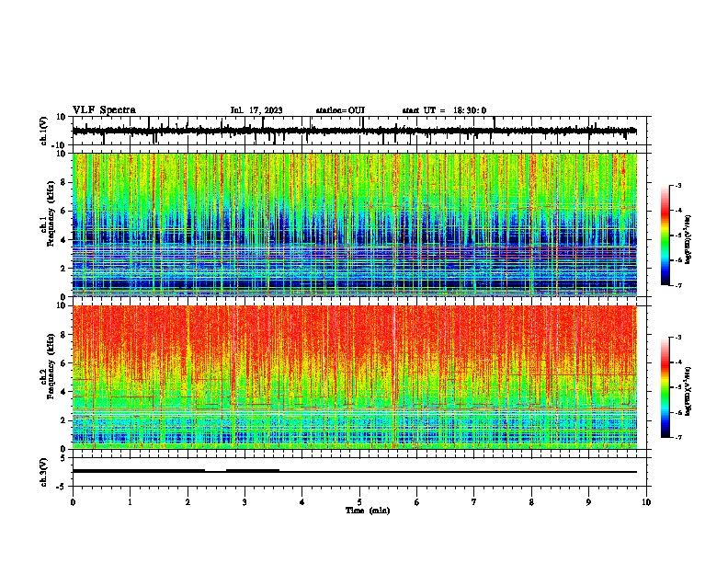This screenshot has height=563, width=728.
Task: Click the ch.3 voltage trace line
Action: [354, 471]
